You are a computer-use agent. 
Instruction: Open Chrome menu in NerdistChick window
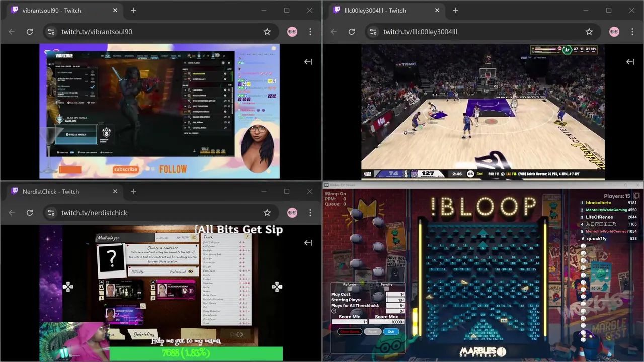(x=310, y=213)
